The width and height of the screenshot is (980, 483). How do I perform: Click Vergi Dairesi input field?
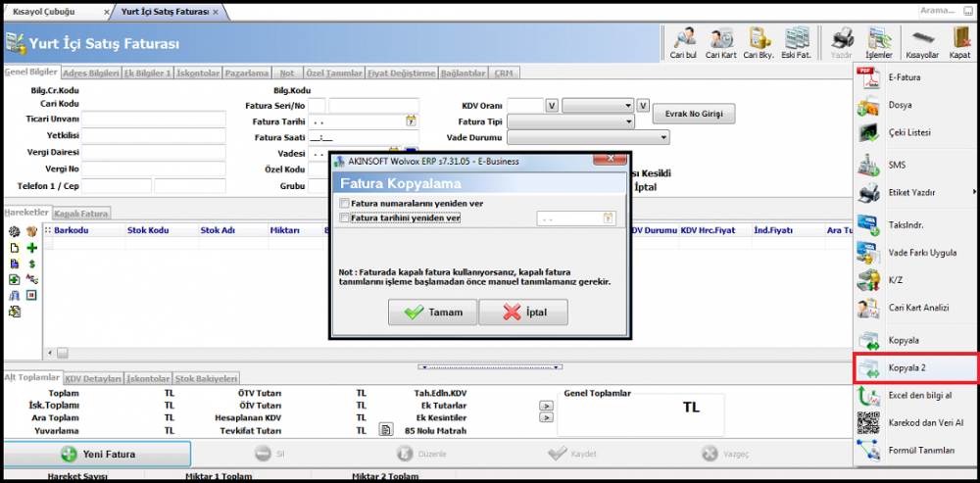tap(154, 153)
